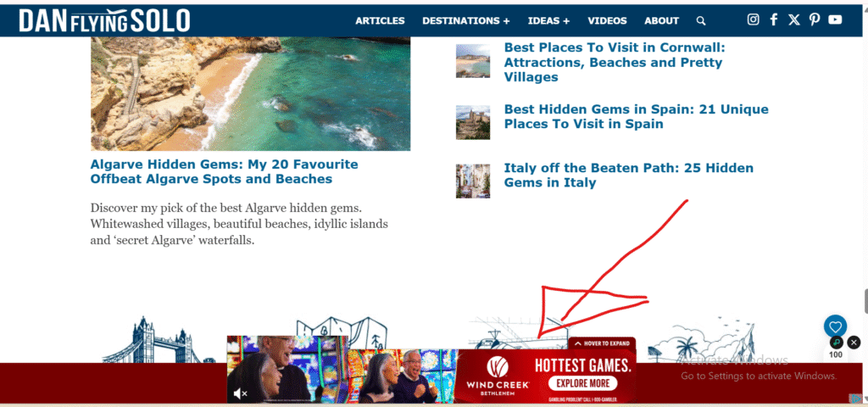Open the Instagram profile icon
Image resolution: width=868 pixels, height=407 pixels.
click(x=753, y=20)
